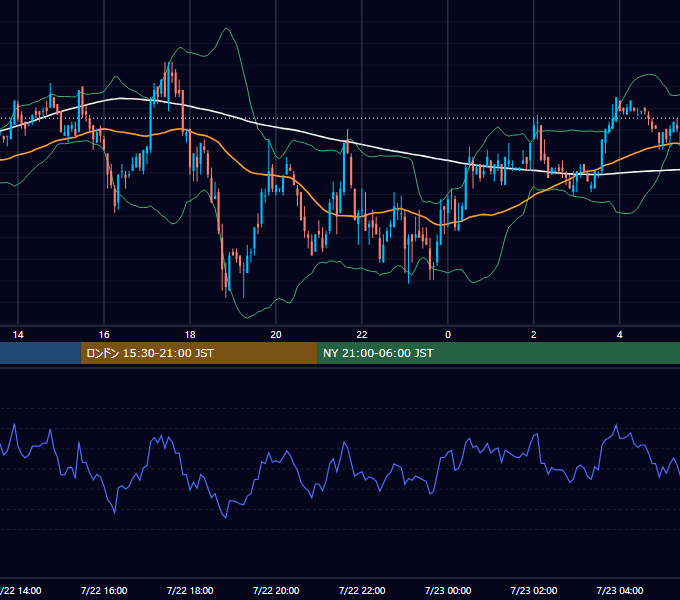This screenshot has height=600, width=680.
Task: Click the 7/23 00:00 date label
Action: pyautogui.click(x=448, y=590)
